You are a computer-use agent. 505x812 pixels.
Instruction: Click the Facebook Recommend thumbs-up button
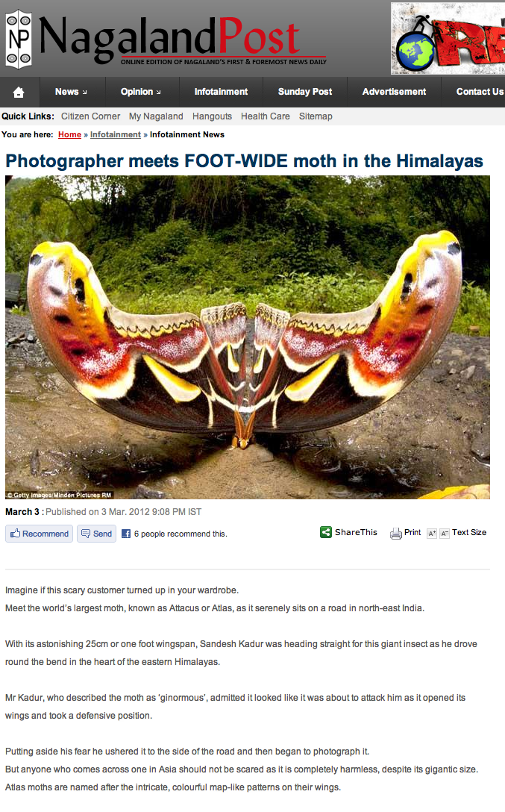coord(40,534)
